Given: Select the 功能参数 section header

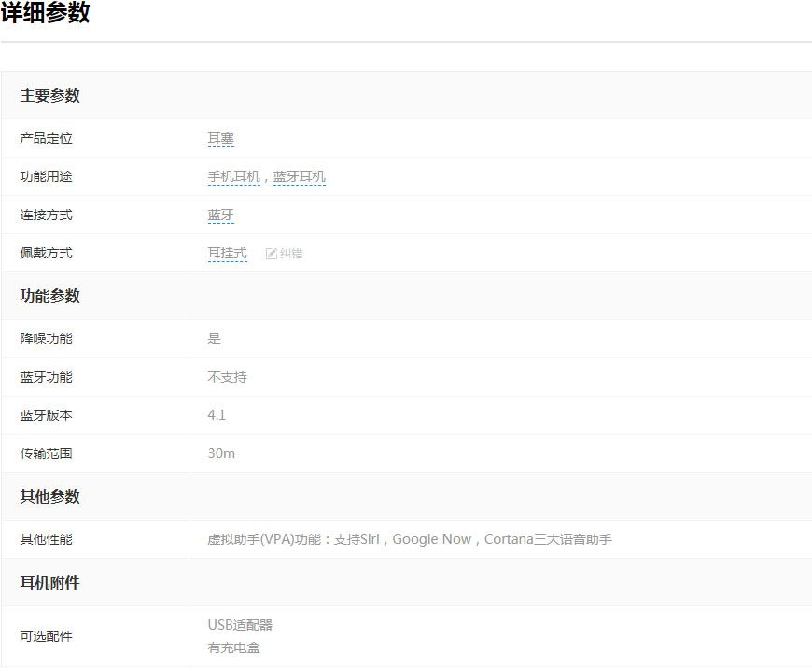Looking at the screenshot, I should point(50,296).
